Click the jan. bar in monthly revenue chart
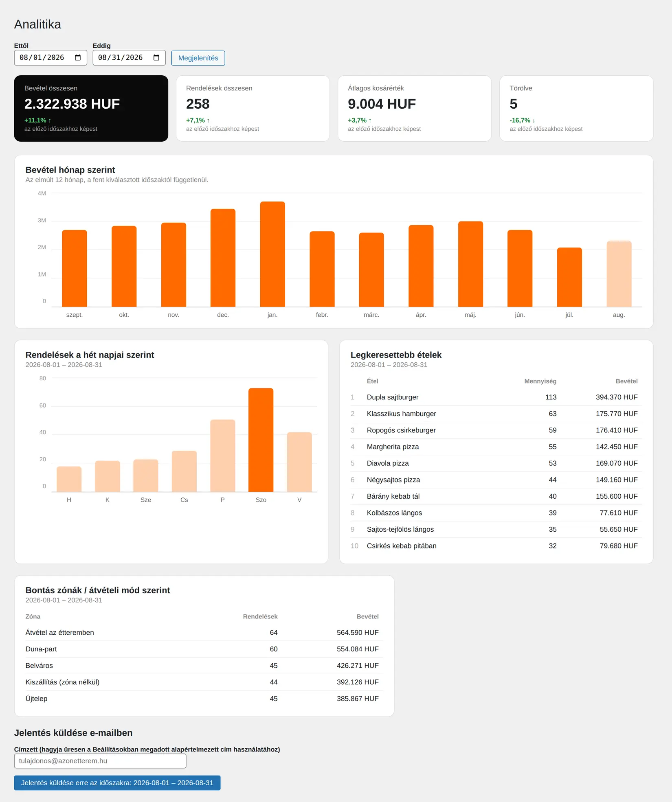Image resolution: width=672 pixels, height=802 pixels. (272, 254)
